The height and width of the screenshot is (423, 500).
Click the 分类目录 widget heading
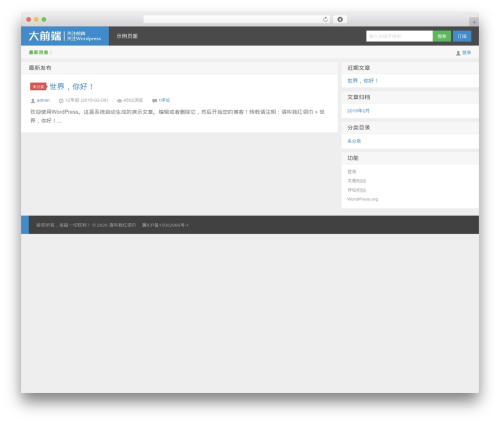click(x=359, y=128)
